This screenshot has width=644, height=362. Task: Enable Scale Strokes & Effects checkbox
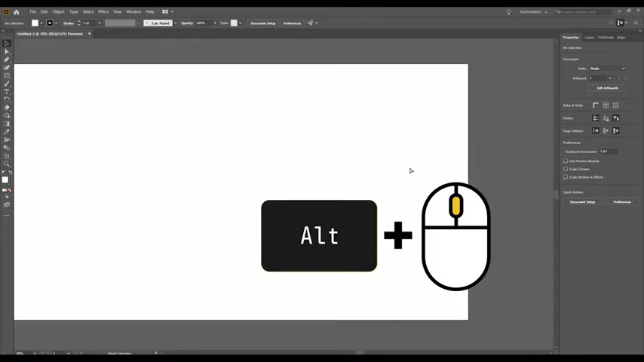point(566,177)
